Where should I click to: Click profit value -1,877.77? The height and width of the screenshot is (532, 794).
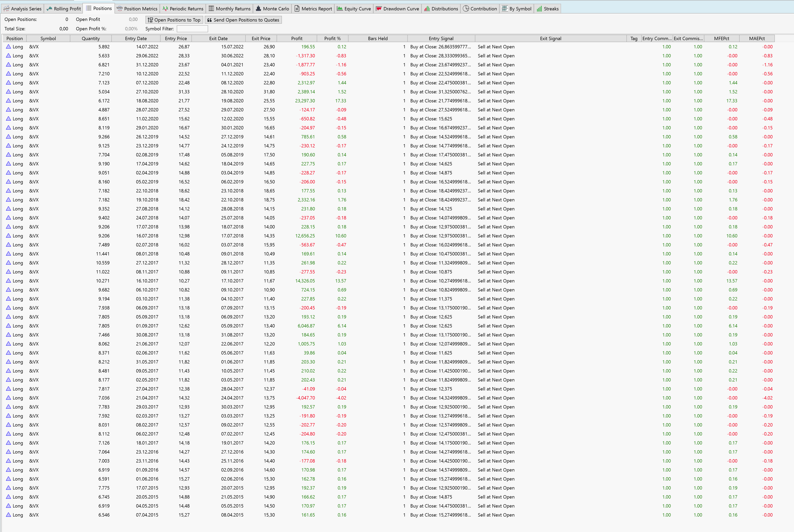tap(305, 65)
